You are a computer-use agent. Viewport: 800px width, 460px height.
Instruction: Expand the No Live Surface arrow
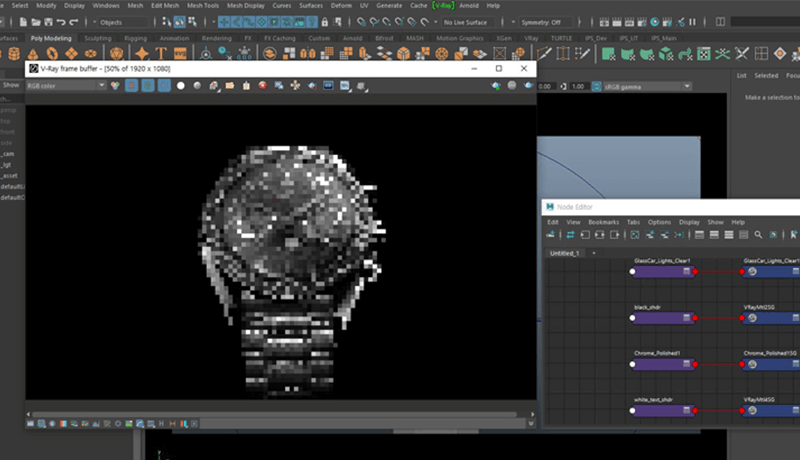435,22
